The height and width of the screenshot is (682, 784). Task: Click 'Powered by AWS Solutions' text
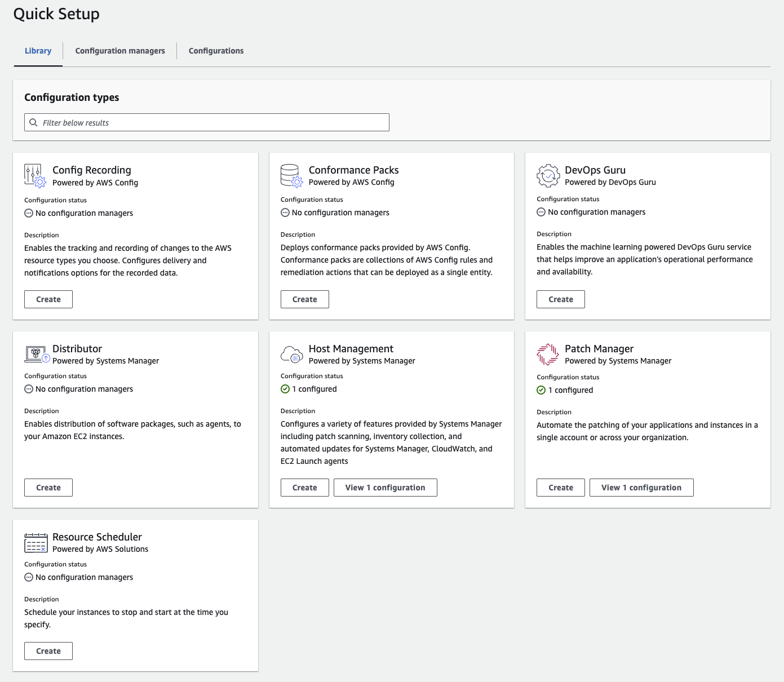click(100, 549)
